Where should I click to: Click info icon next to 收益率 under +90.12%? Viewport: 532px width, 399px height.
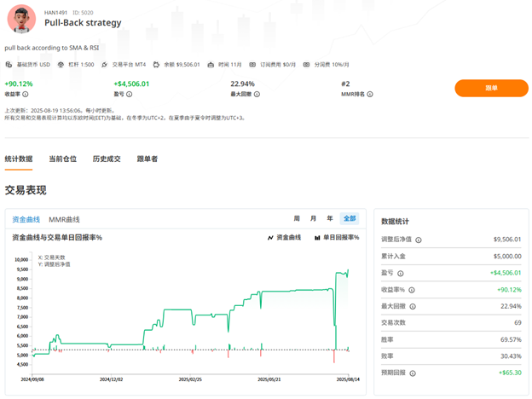pos(26,95)
